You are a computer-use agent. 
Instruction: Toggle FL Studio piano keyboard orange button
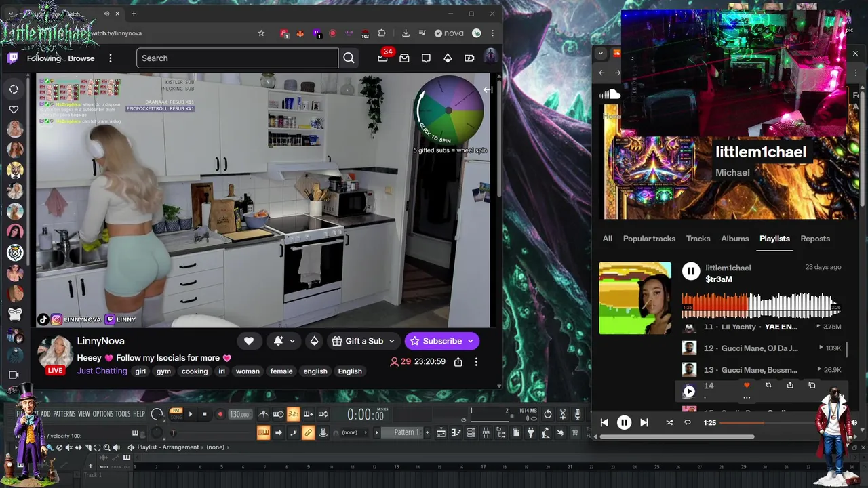tap(263, 432)
